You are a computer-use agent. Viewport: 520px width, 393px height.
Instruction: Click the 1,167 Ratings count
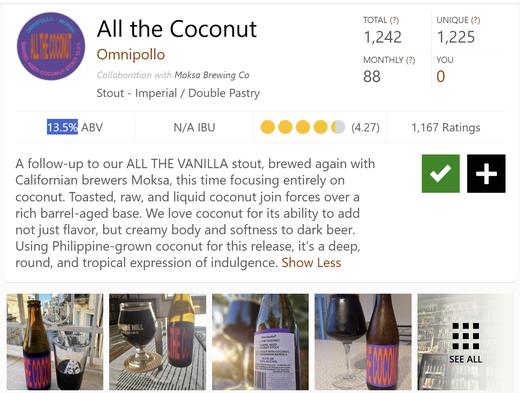446,127
